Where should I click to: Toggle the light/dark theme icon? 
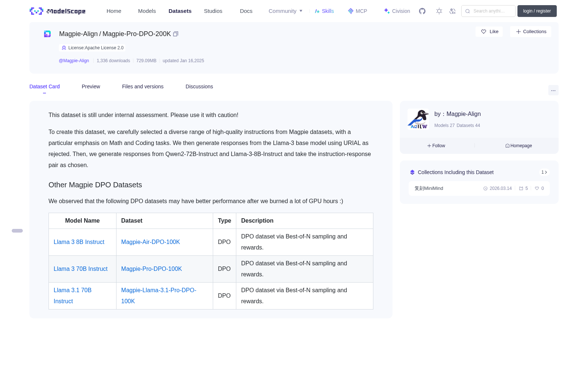click(x=439, y=11)
